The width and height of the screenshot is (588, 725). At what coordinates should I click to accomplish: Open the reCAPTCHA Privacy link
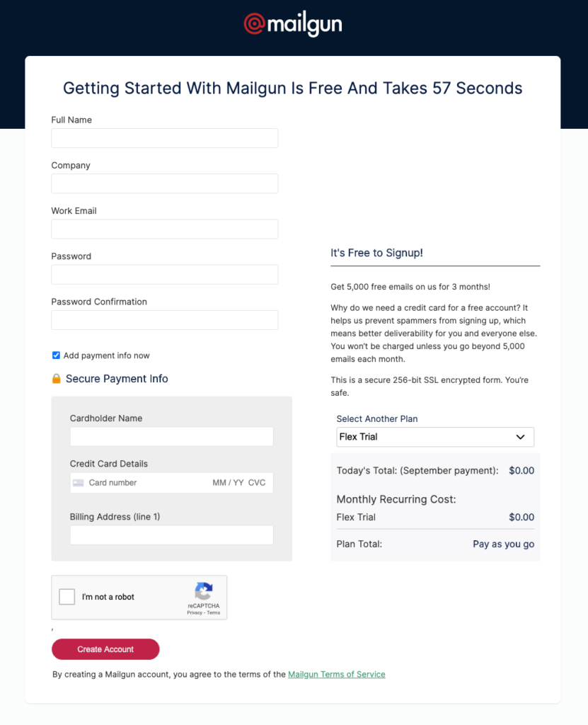pos(195,612)
